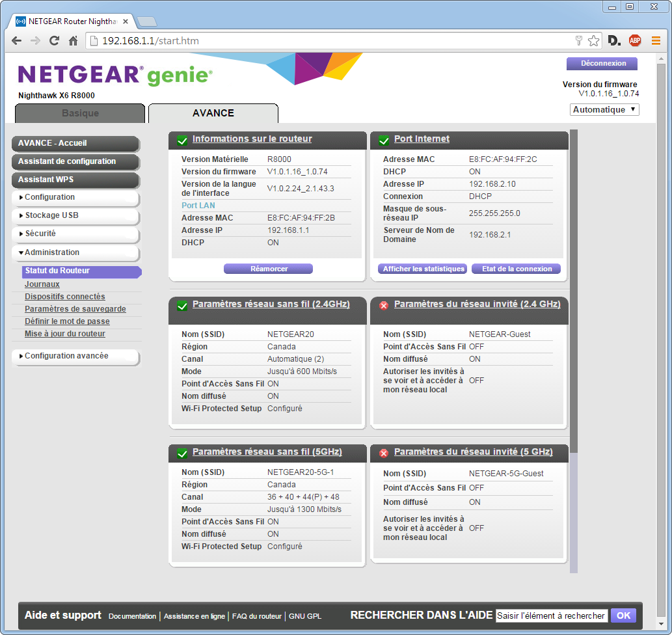The width and height of the screenshot is (672, 635).
Task: Expand the Sécurité menu section
Action: coord(75,234)
